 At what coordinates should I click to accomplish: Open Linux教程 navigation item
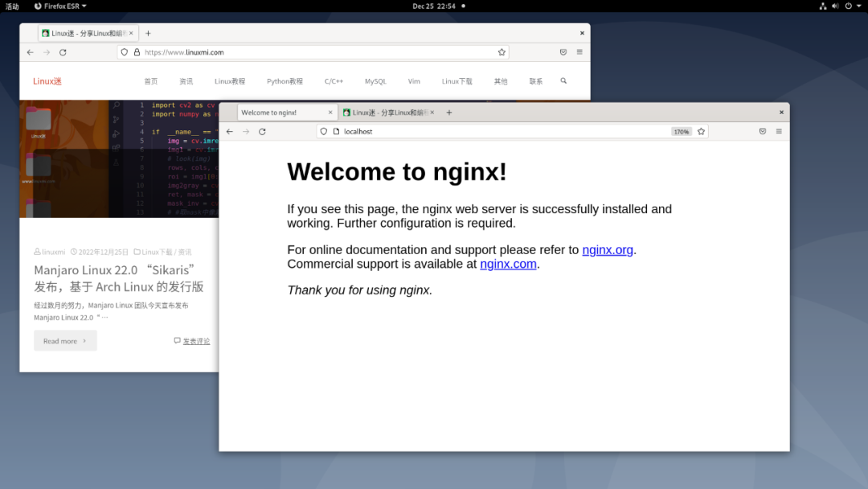(x=230, y=81)
